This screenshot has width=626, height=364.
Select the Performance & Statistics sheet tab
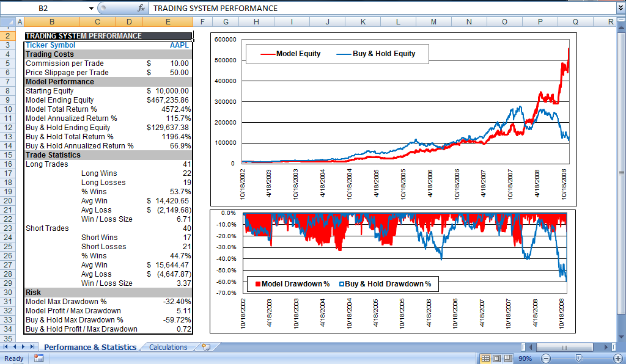tap(90, 348)
